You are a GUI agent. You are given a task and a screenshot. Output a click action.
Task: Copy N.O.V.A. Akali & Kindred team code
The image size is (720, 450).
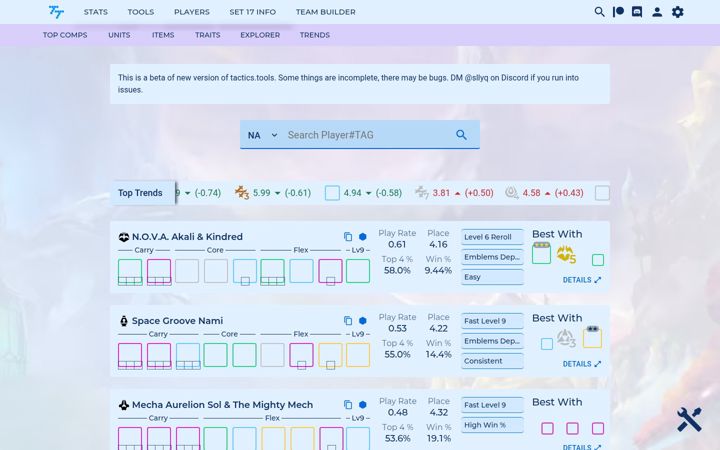(x=348, y=236)
